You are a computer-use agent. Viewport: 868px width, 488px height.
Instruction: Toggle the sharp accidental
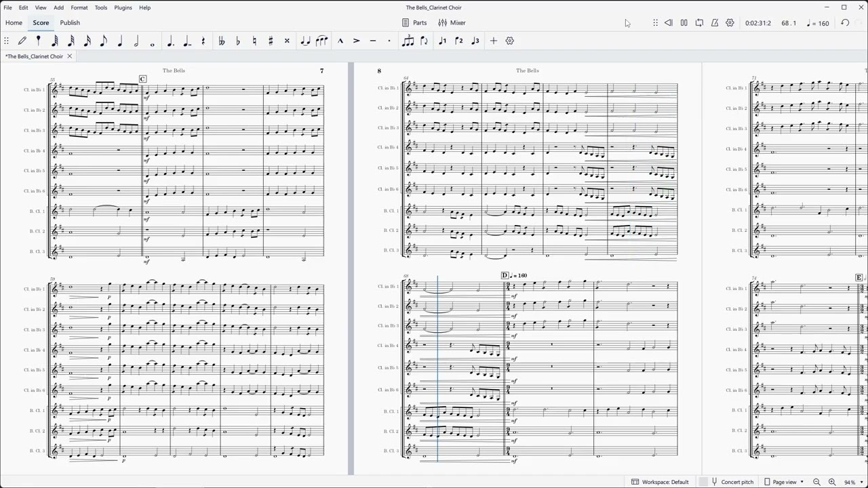270,41
